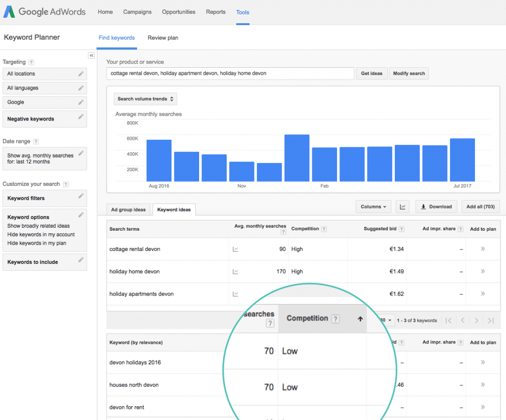Edit Keyword options pencil icon
The image size is (506, 420).
[x=81, y=214]
